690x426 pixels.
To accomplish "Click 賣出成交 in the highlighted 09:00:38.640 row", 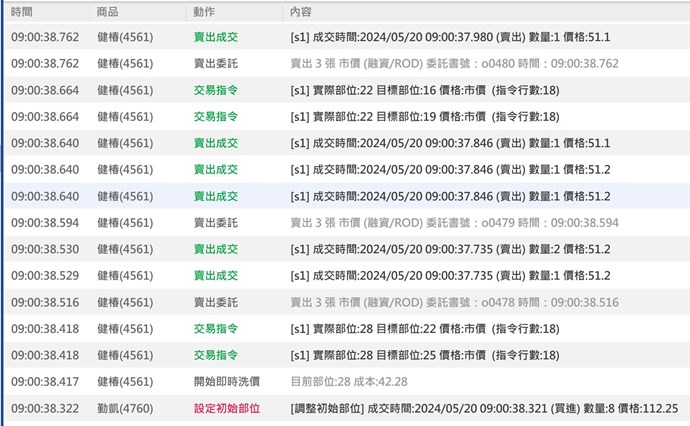I will (216, 196).
